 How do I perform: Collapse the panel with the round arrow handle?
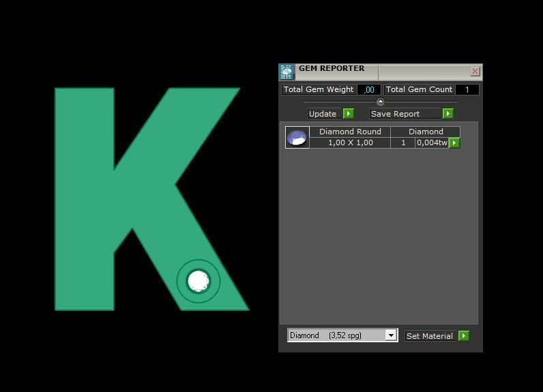pos(380,102)
